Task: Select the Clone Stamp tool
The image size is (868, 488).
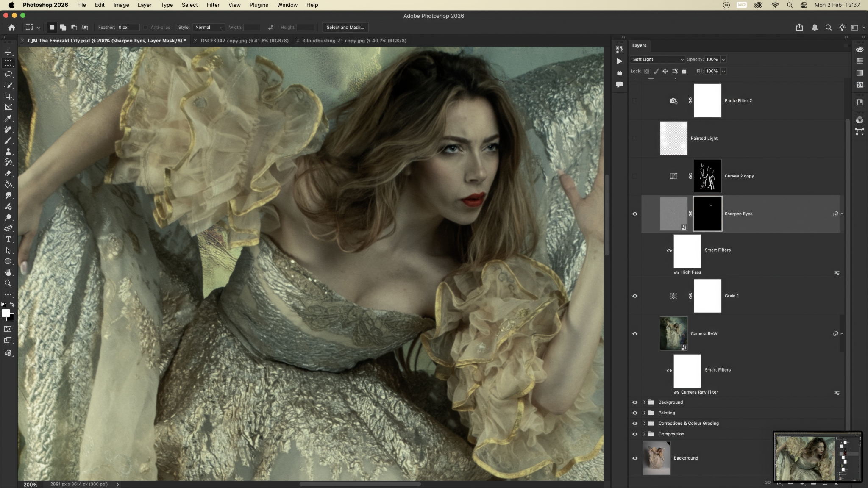Action: coord(8,151)
